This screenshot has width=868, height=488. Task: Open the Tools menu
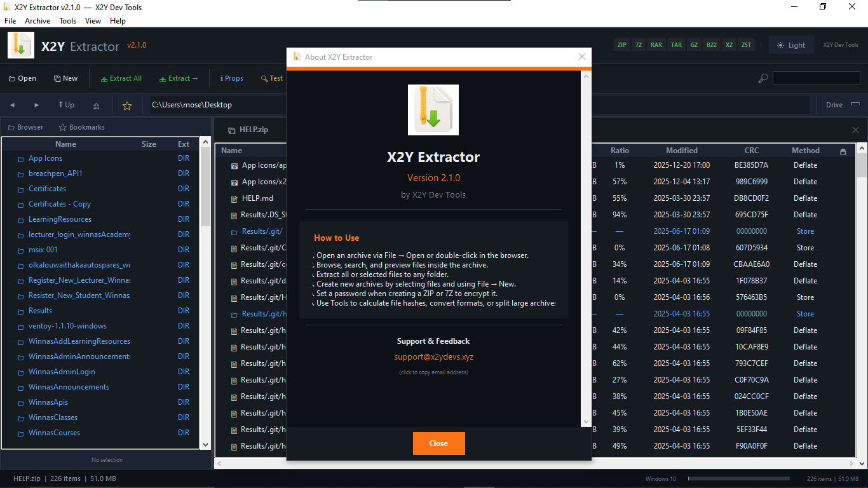click(x=68, y=21)
